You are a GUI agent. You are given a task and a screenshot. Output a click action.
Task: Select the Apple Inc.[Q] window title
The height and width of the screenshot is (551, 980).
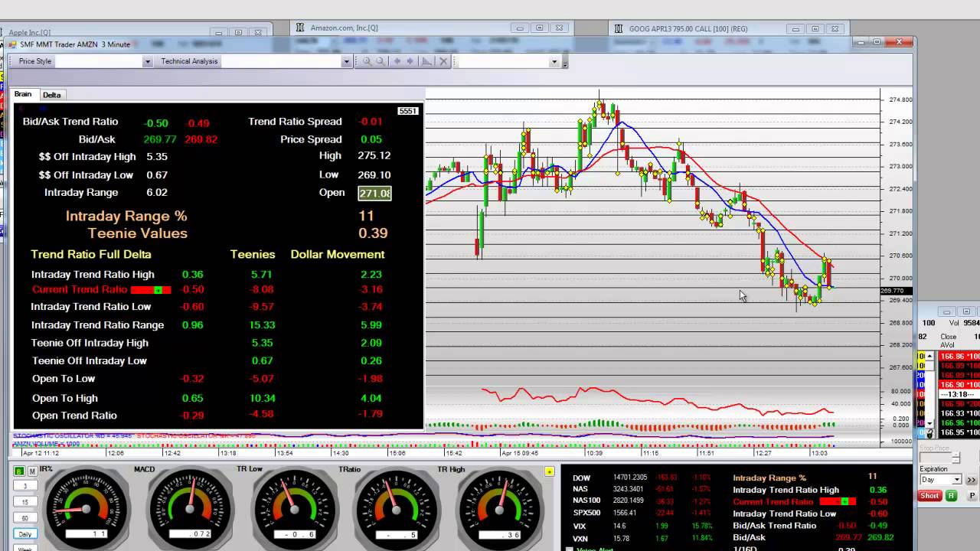pyautogui.click(x=30, y=33)
